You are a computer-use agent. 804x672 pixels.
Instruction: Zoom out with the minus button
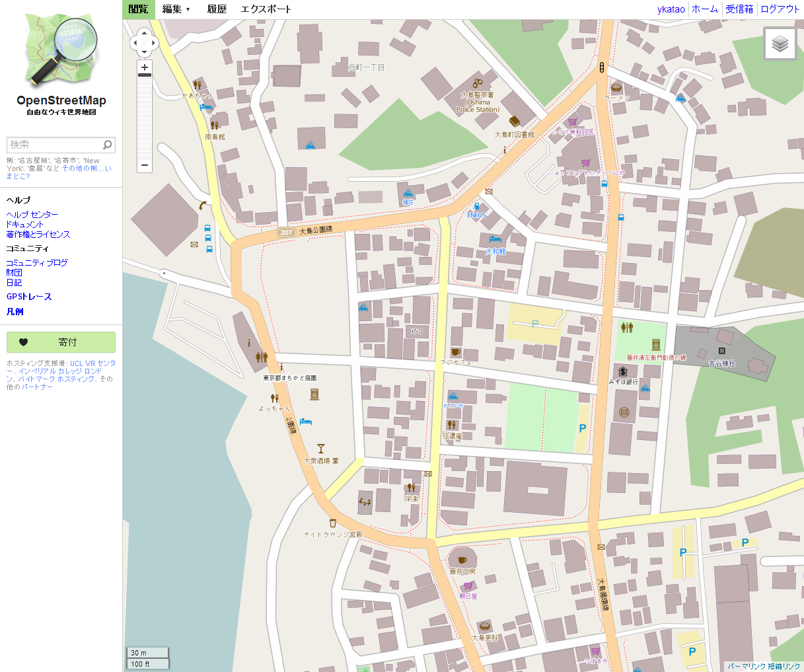click(x=145, y=165)
